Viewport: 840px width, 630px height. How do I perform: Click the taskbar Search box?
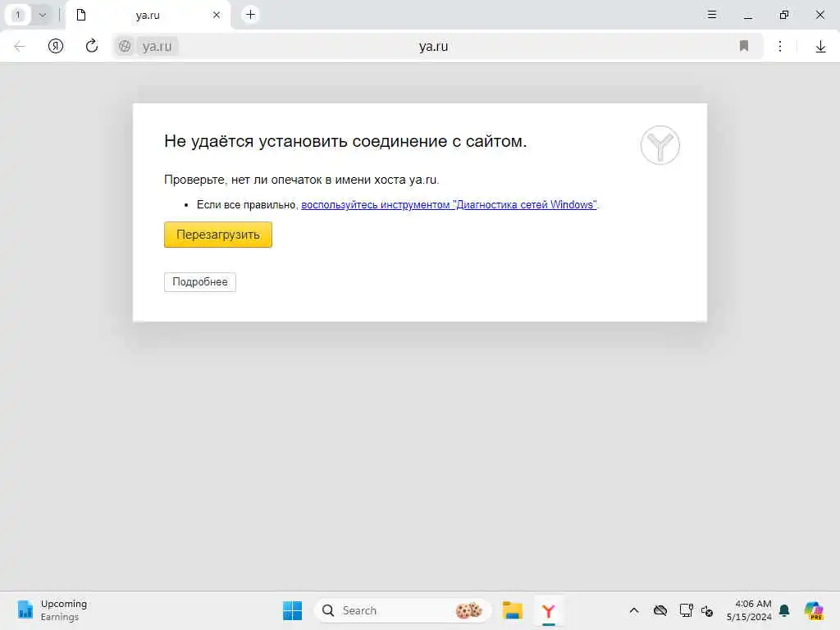pos(402,610)
